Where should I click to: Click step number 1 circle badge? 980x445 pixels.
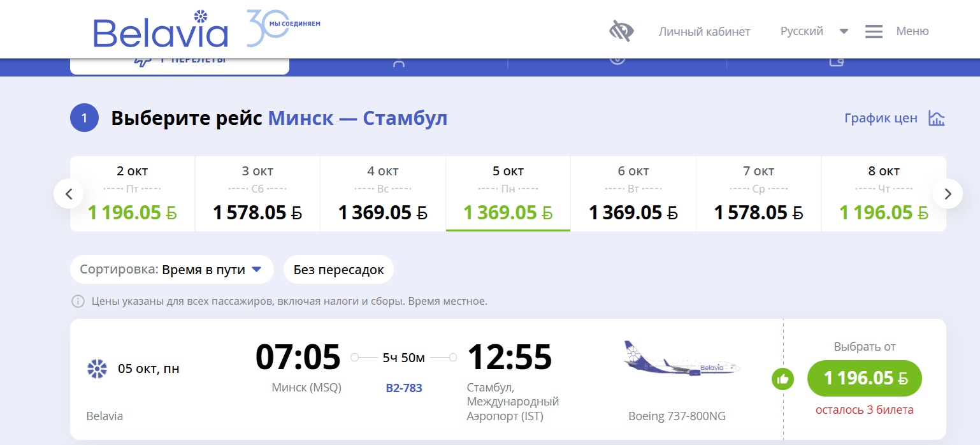pyautogui.click(x=84, y=118)
